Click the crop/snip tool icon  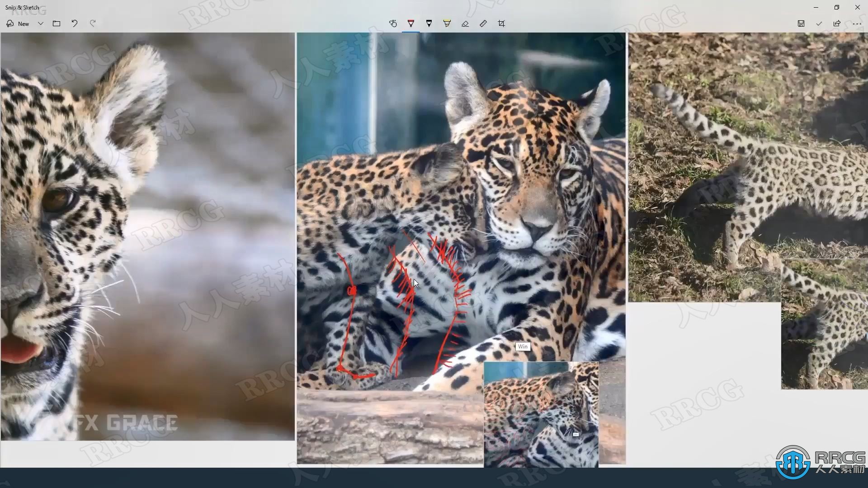click(501, 23)
